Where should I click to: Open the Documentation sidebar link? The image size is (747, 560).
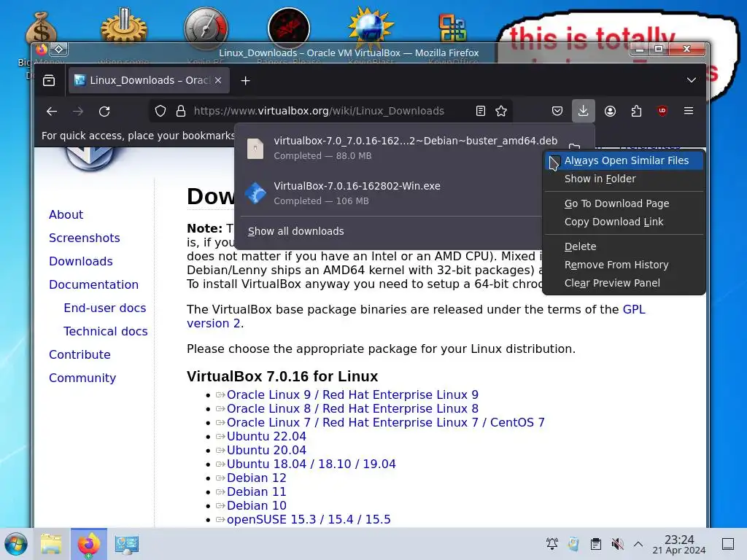[93, 285]
